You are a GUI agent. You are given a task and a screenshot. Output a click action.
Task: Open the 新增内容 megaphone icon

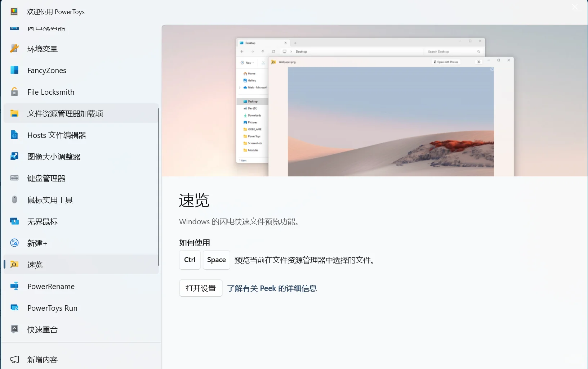click(x=14, y=360)
